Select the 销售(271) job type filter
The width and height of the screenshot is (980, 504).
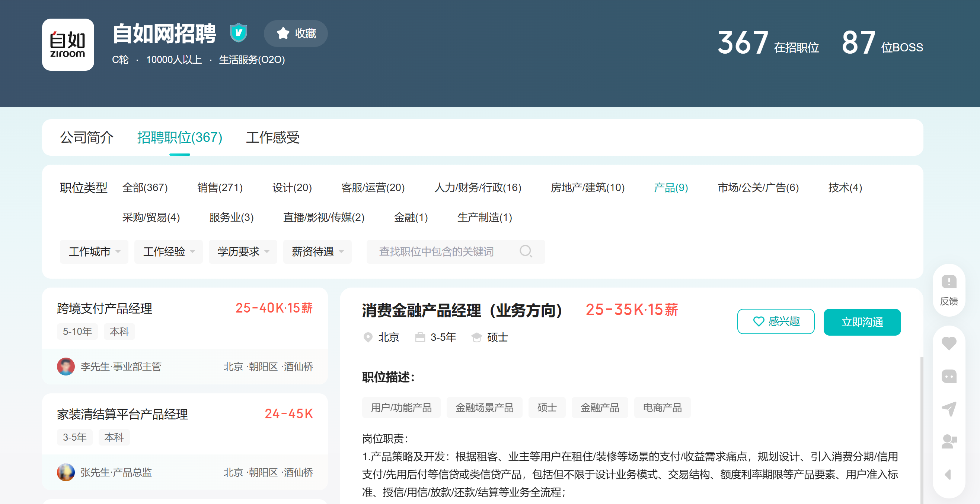pyautogui.click(x=220, y=188)
